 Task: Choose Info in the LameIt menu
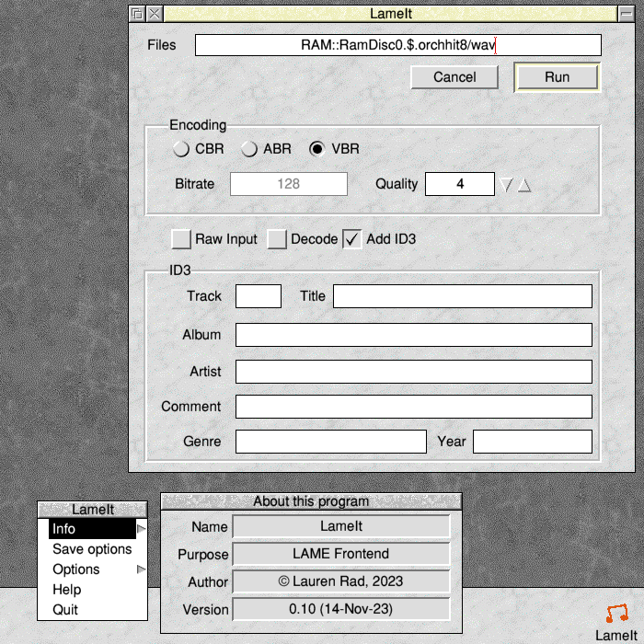pyautogui.click(x=92, y=529)
